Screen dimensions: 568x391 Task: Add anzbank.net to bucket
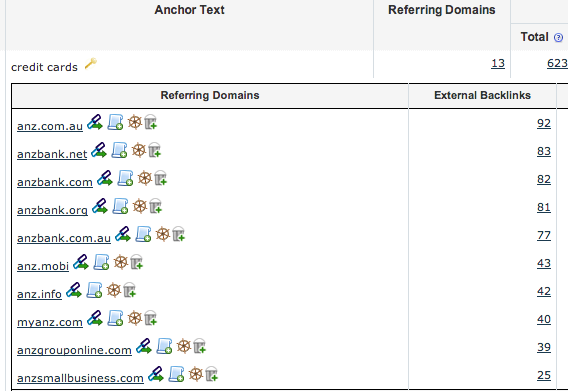point(154,150)
